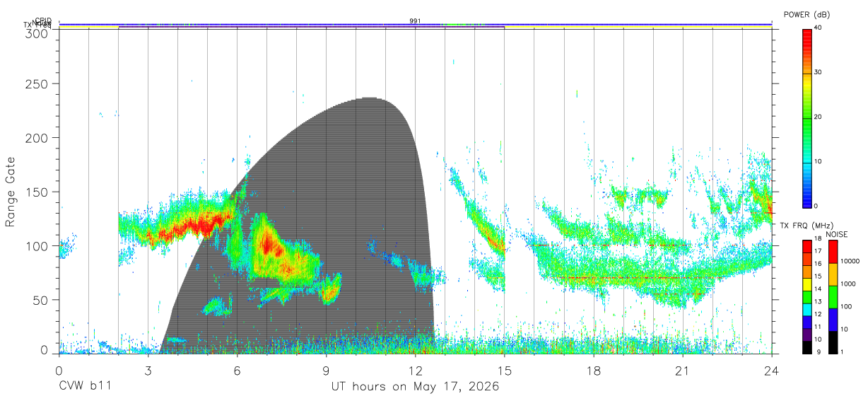Image resolution: width=868 pixels, height=401 pixels.
Task: Click the '300' range gate tick label
Action: click(x=36, y=33)
